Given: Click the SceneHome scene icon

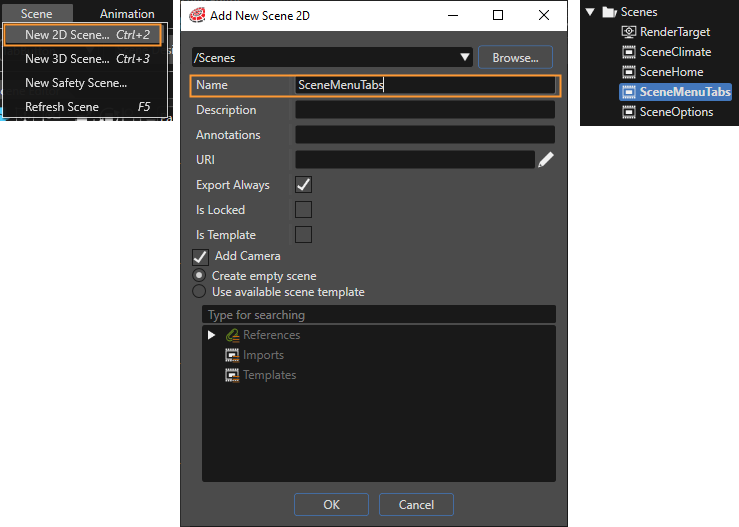Looking at the screenshot, I should coord(629,72).
